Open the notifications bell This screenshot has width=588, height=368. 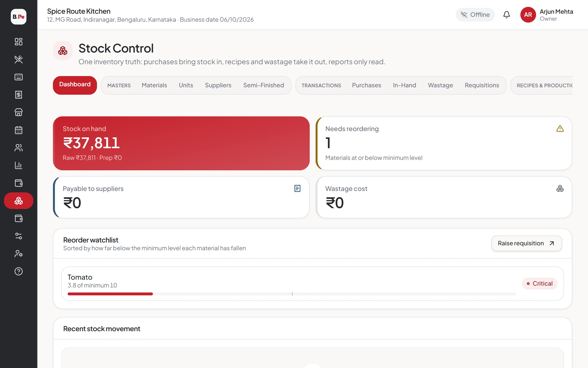click(x=506, y=15)
